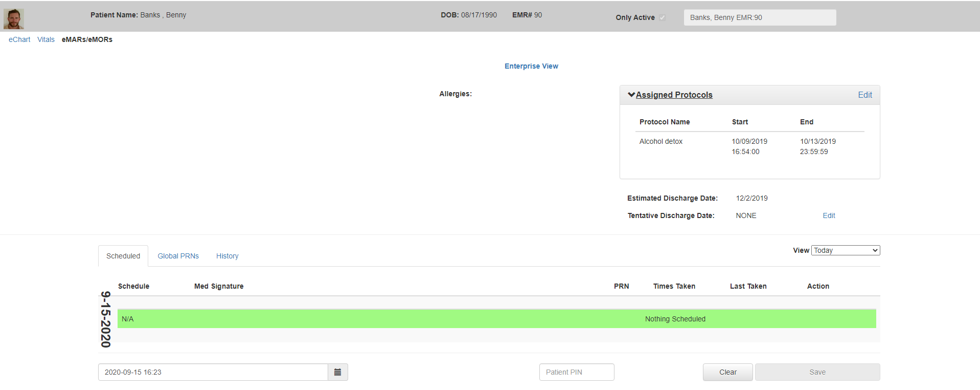This screenshot has width=980, height=390.
Task: Open the History tab
Action: (227, 256)
